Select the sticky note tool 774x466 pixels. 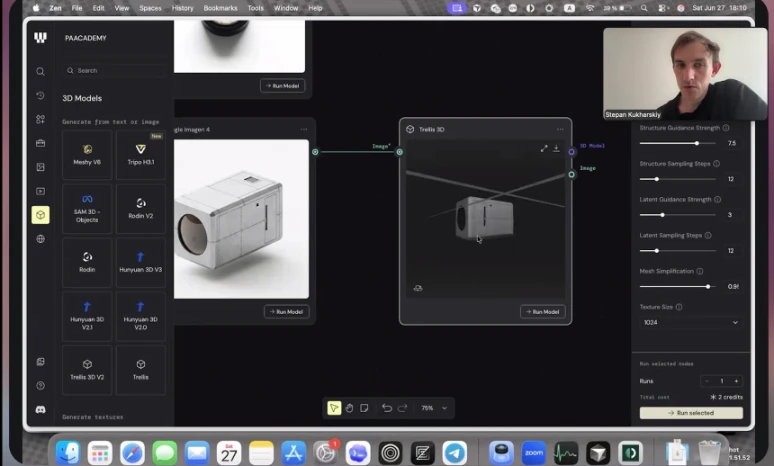(x=364, y=408)
